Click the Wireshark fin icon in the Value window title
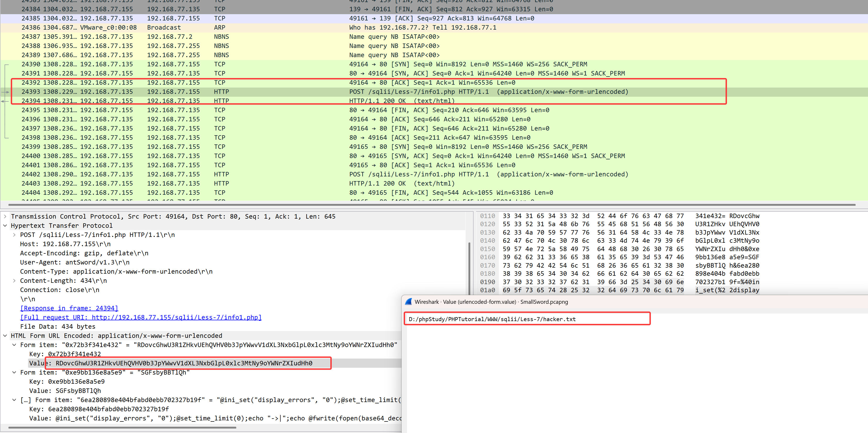 pos(408,302)
